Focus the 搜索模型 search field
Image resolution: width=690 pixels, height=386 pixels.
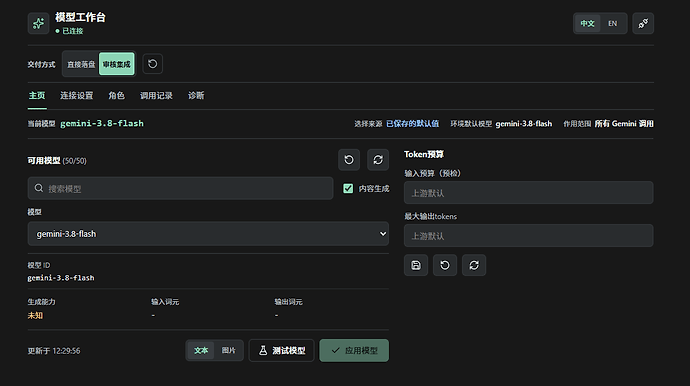tap(180, 188)
